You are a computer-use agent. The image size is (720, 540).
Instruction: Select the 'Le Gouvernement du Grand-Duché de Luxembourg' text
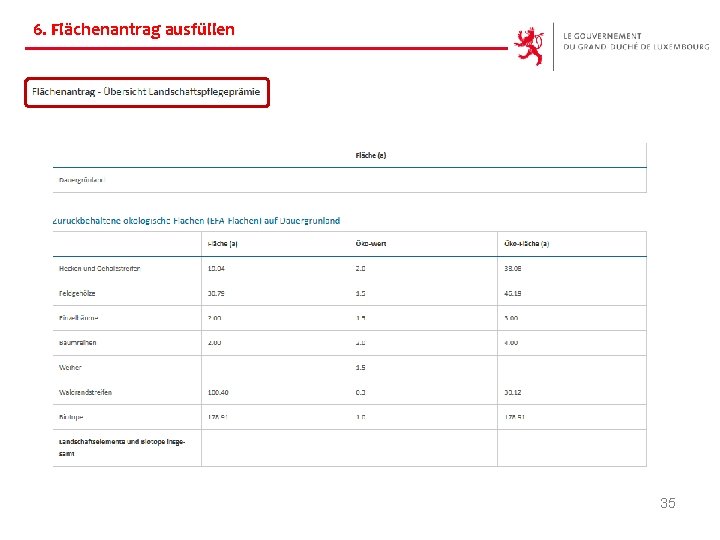pos(636,41)
